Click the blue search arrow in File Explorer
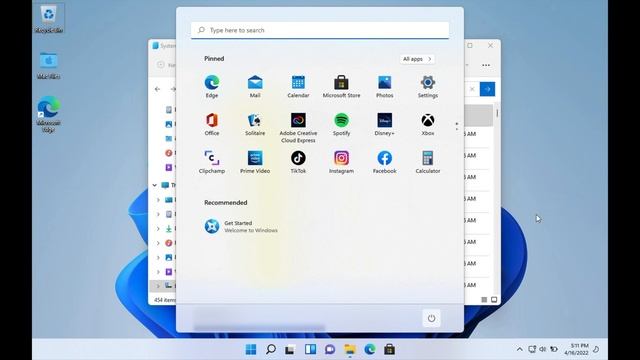Screen dimensions: 640x360 [487, 89]
